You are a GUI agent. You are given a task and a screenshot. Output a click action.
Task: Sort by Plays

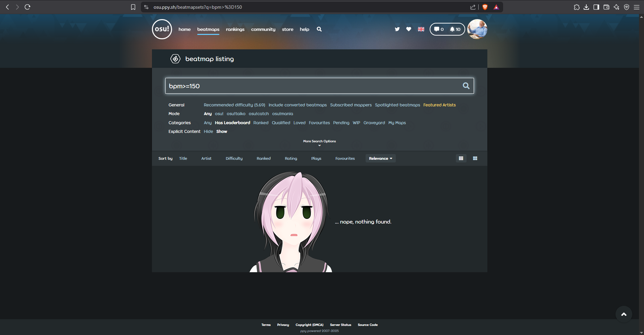316,158
